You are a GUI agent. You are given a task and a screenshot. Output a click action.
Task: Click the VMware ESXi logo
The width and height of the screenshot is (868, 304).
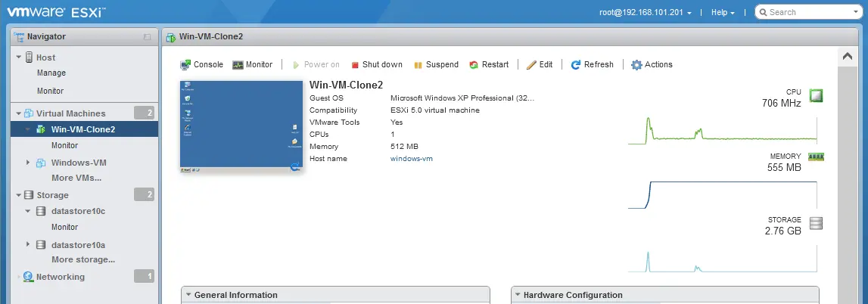(x=56, y=11)
